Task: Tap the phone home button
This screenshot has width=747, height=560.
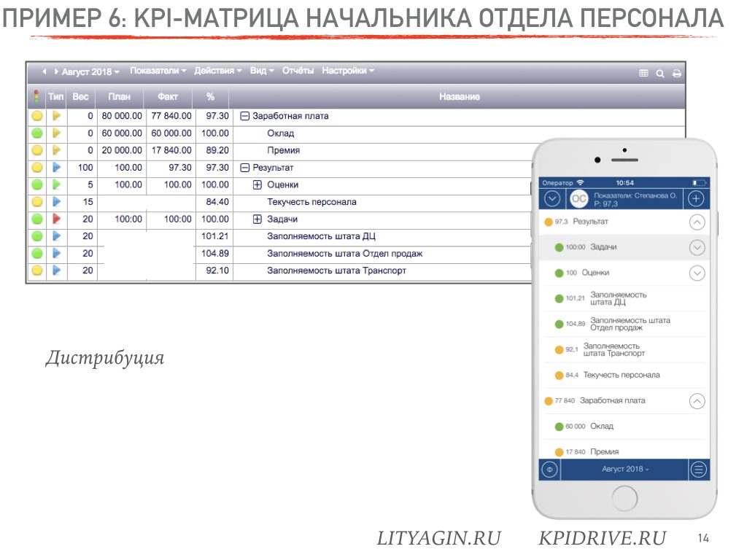Action: pyautogui.click(x=624, y=498)
